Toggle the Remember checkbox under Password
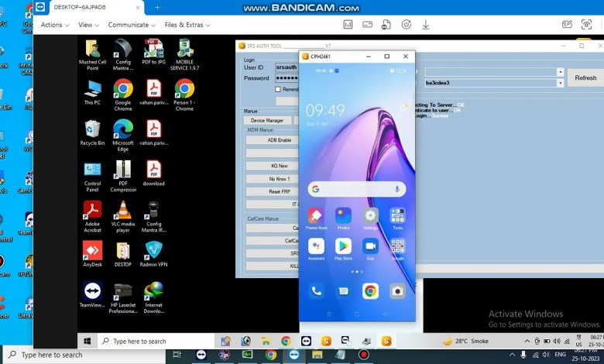 click(278, 89)
